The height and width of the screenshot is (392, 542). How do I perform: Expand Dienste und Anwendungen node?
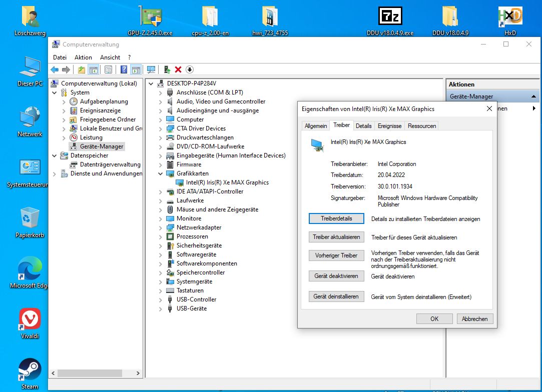click(54, 174)
